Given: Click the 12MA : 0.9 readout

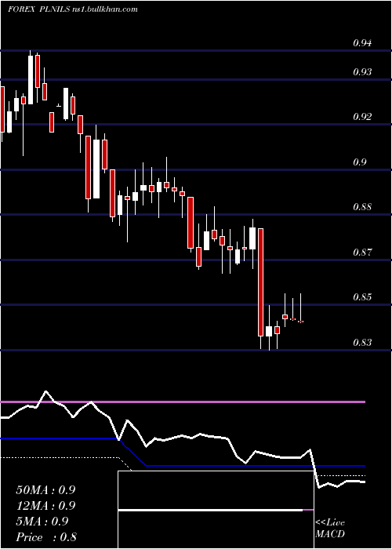Looking at the screenshot, I should (45, 506).
